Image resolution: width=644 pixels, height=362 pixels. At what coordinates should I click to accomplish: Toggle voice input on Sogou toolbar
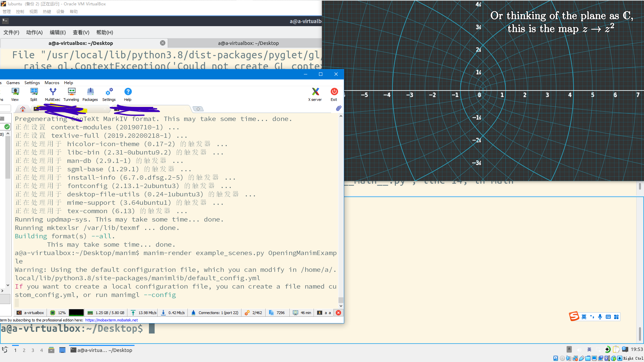[x=600, y=317]
